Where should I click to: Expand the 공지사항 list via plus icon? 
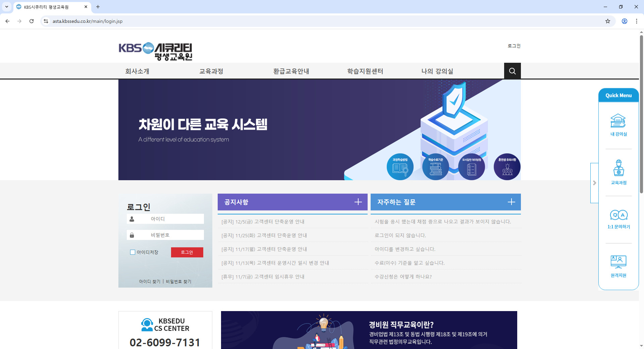coord(358,202)
